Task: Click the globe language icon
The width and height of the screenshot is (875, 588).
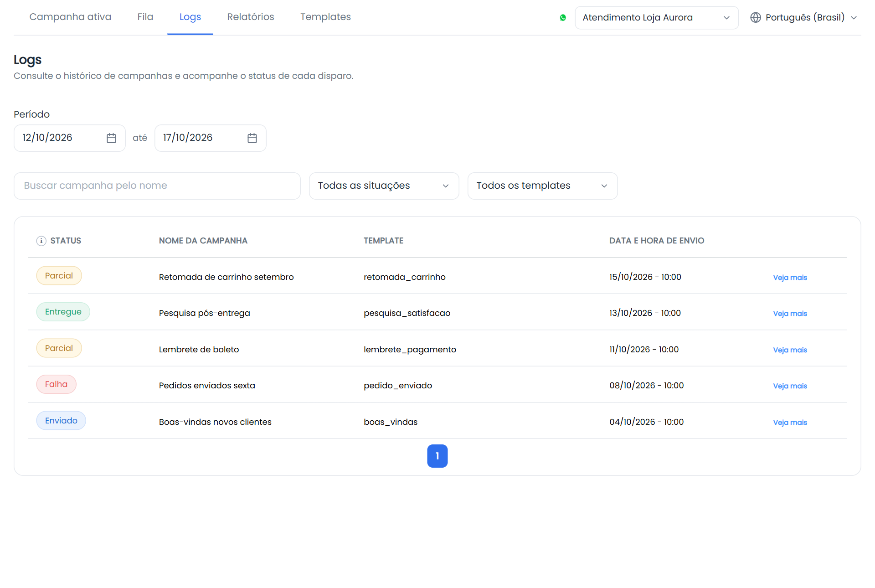Action: [x=756, y=18]
